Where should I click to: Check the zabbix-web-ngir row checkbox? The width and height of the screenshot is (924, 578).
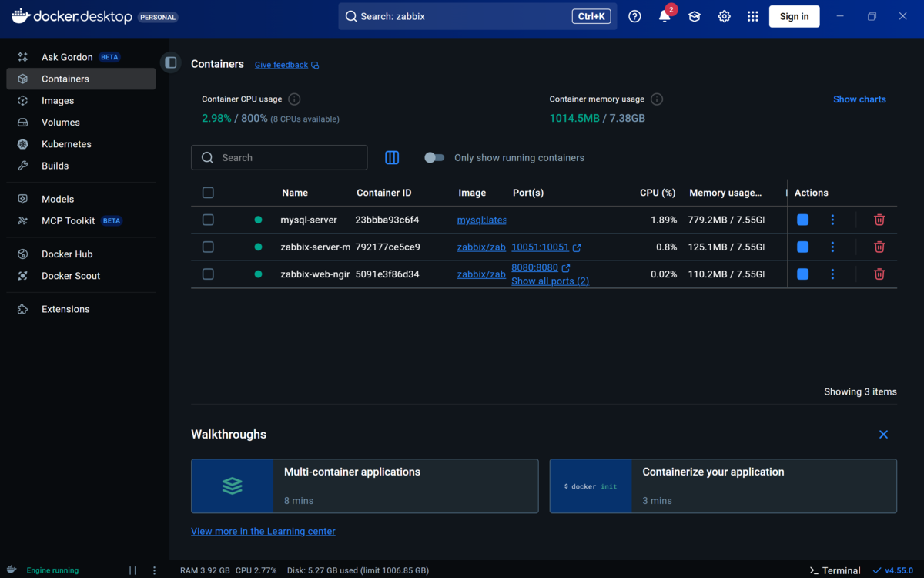pos(208,274)
